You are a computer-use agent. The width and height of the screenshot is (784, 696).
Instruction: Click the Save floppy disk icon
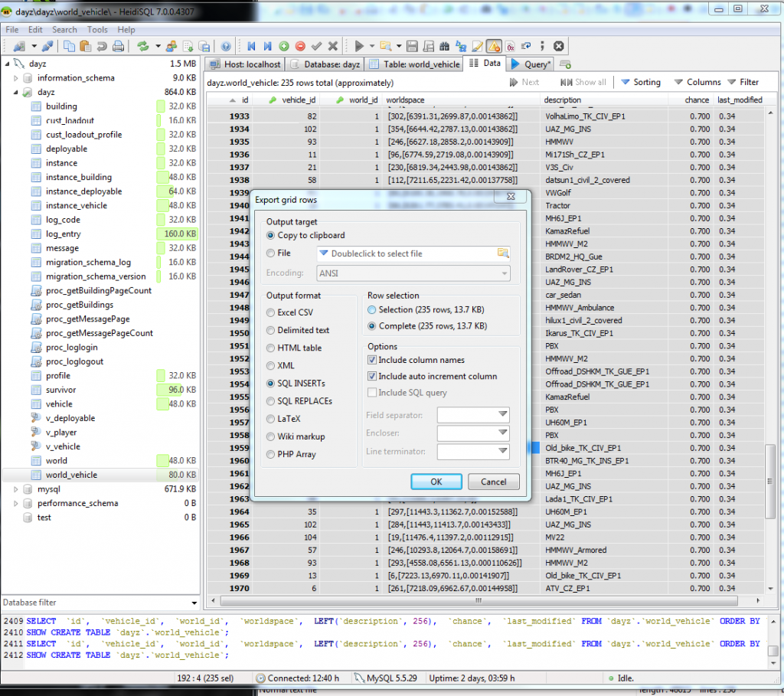(412, 47)
